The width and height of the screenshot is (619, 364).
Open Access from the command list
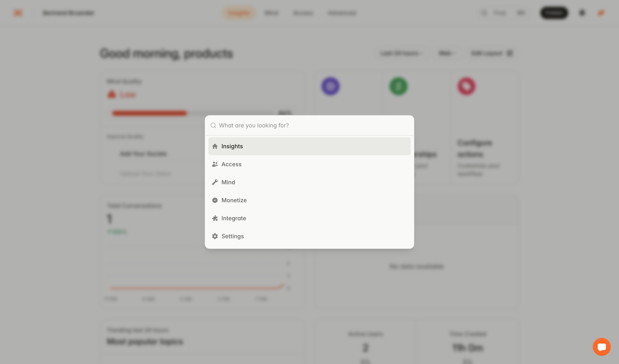[x=309, y=164]
